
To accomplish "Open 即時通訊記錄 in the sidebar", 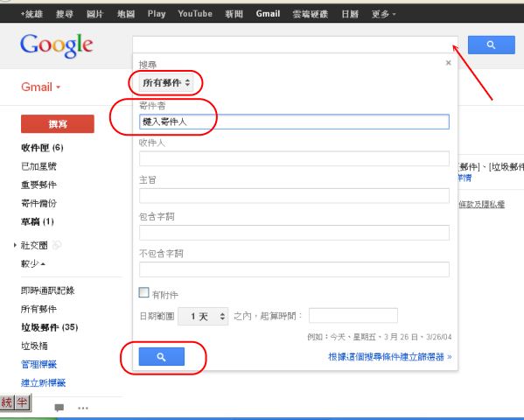I will click(48, 290).
